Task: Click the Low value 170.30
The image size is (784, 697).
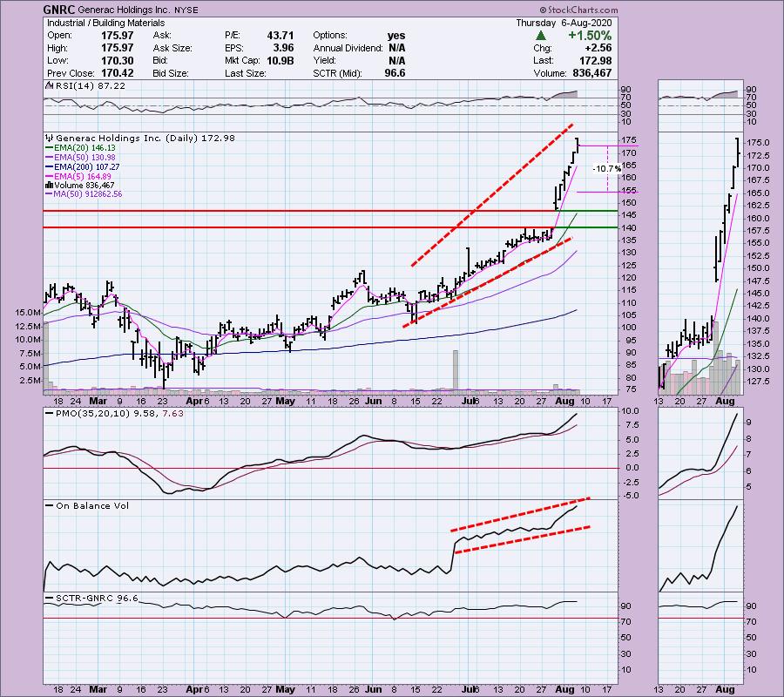Action: point(117,60)
